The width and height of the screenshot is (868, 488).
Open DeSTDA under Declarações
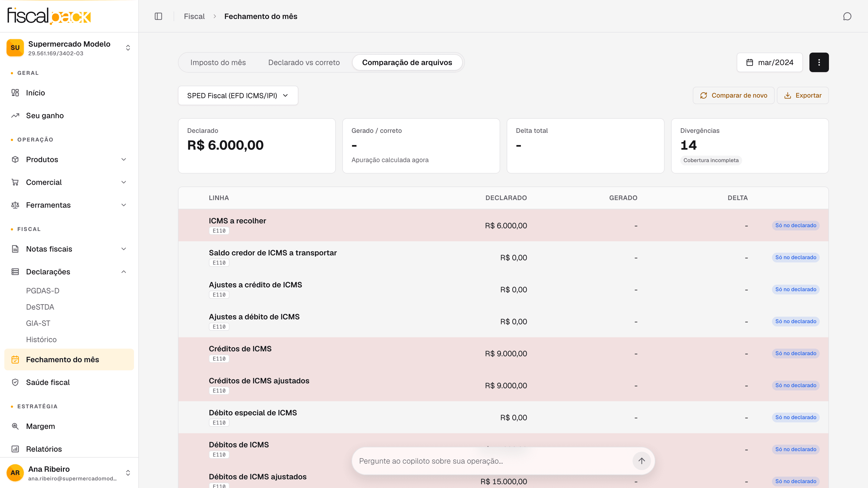pyautogui.click(x=40, y=307)
